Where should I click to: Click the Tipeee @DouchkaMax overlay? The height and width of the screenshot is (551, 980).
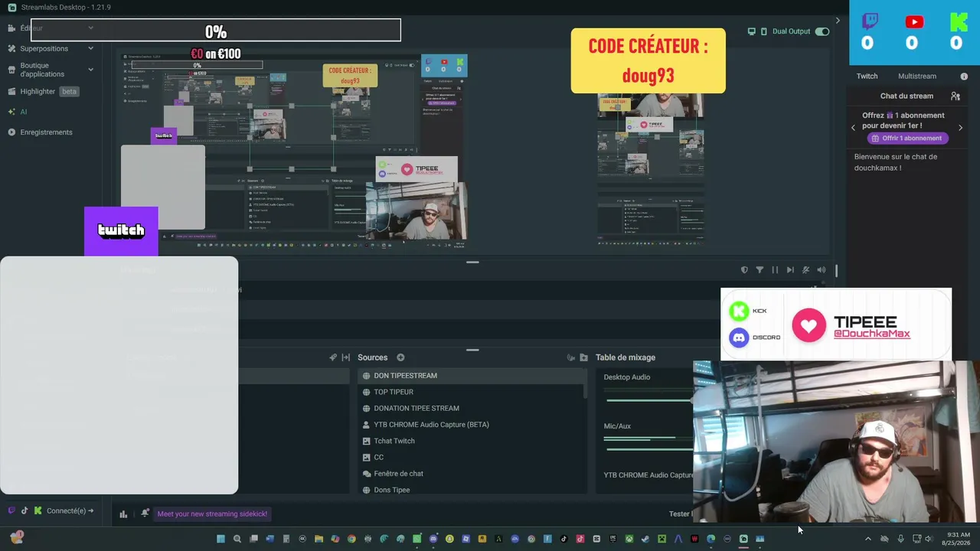point(851,327)
